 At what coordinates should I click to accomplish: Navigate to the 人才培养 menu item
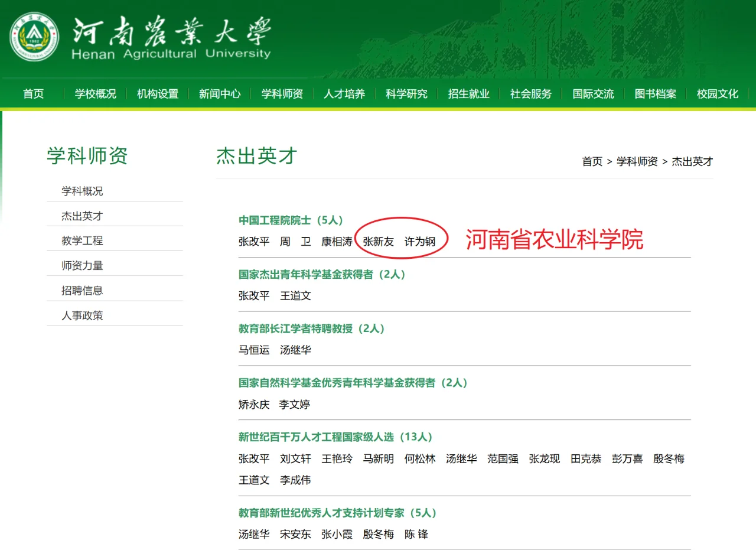tap(344, 94)
